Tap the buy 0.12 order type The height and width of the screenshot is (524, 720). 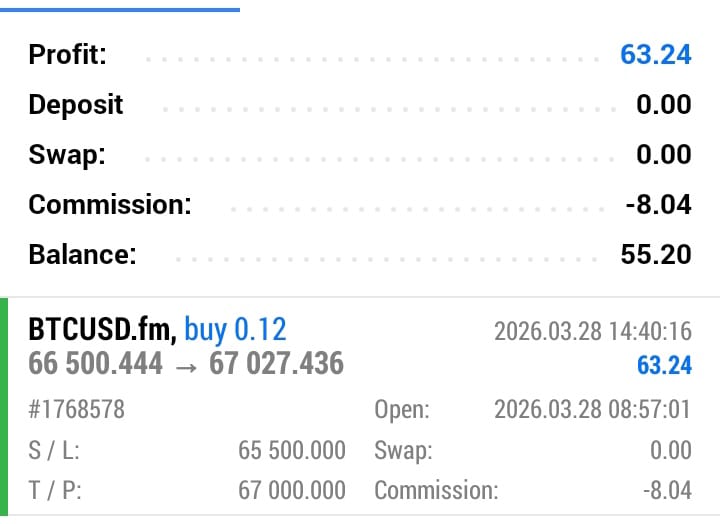point(236,329)
